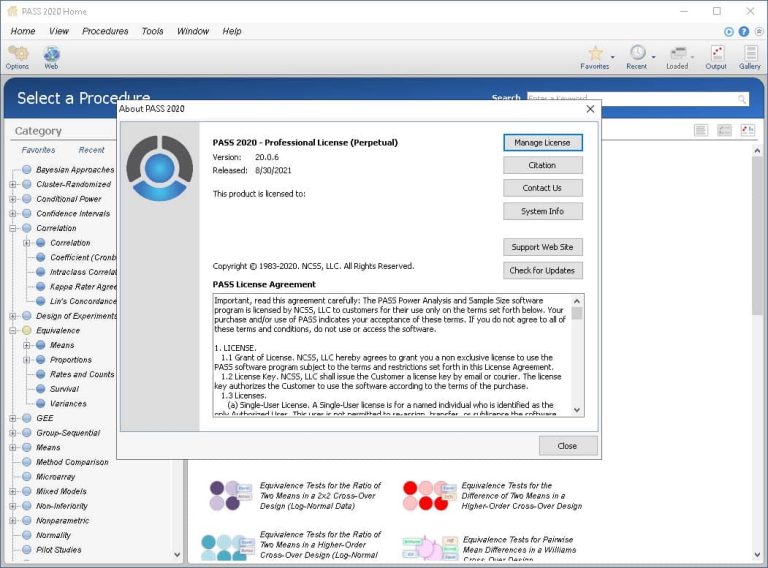Open the Loaded procedures icon
The height and width of the screenshot is (568, 768).
pos(677,57)
